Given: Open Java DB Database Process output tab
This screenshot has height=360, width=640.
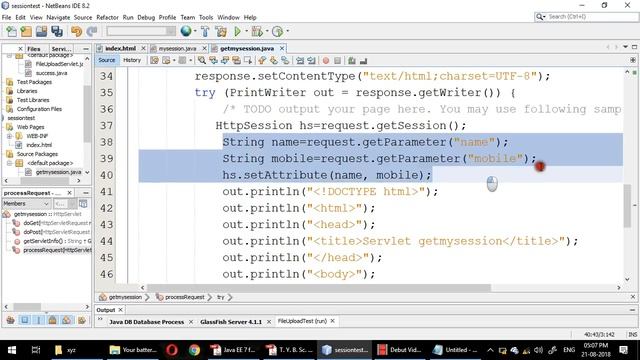Looking at the screenshot, I should 146,322.
